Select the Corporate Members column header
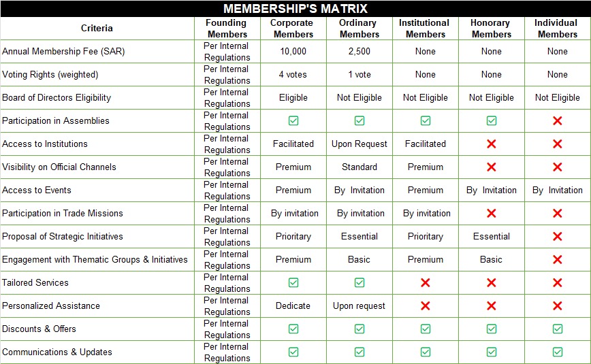591x364 pixels. tap(293, 29)
